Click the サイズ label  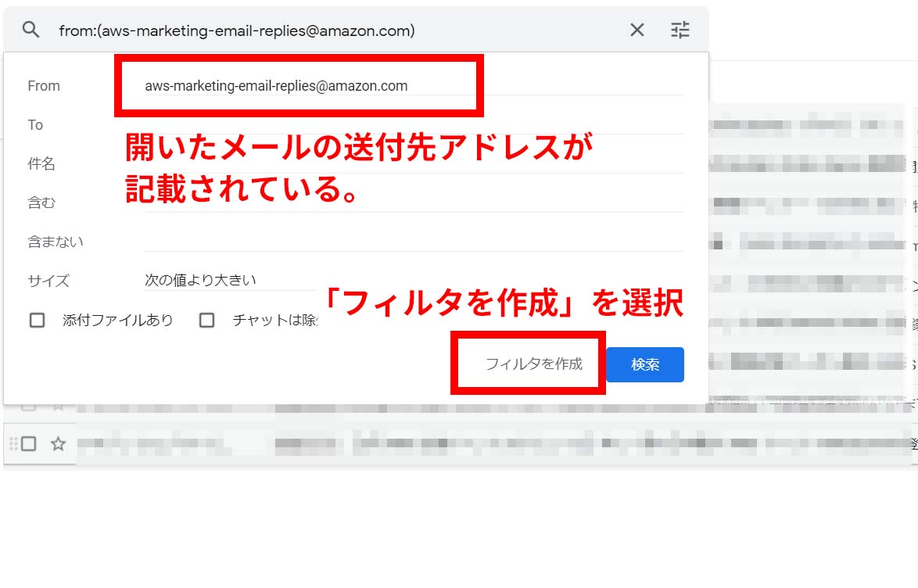[x=48, y=281]
